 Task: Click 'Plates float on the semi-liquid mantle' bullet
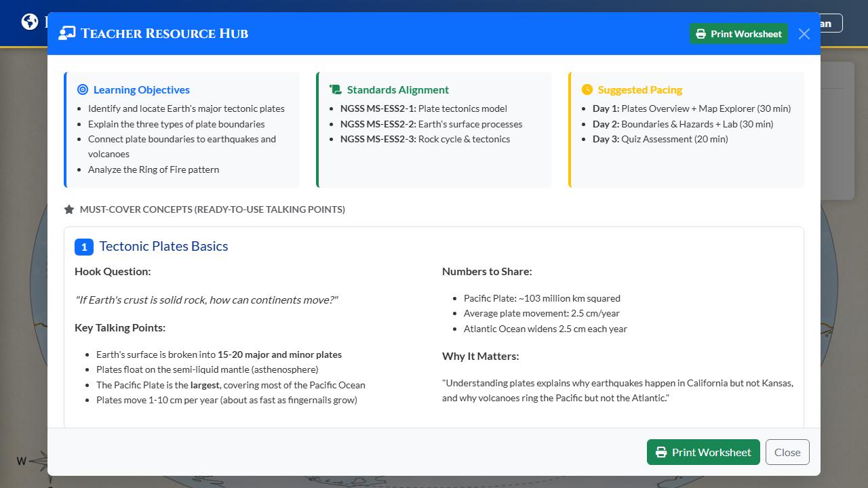click(x=208, y=369)
